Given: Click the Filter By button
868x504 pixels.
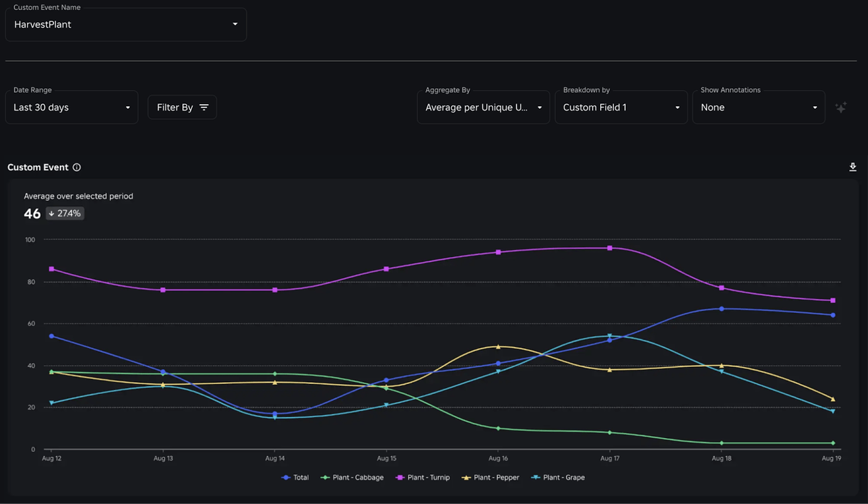Looking at the screenshot, I should tap(182, 107).
